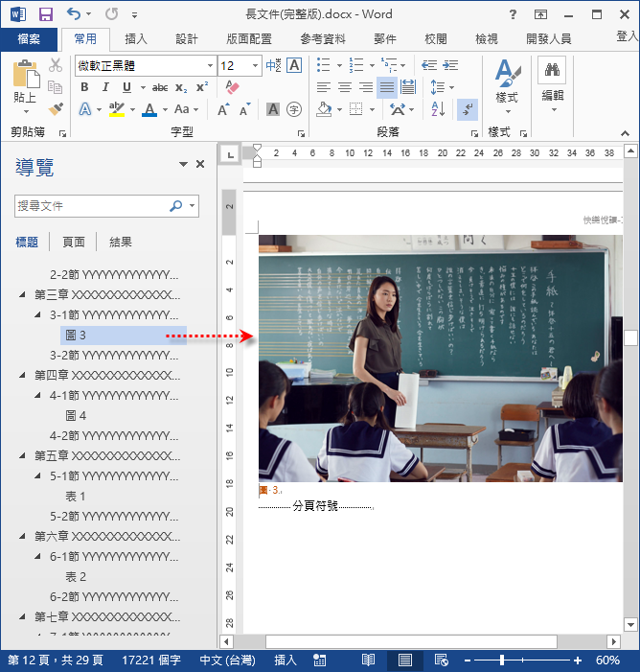The height and width of the screenshot is (672, 640).
Task: Toggle character shading A
Action: click(273, 109)
